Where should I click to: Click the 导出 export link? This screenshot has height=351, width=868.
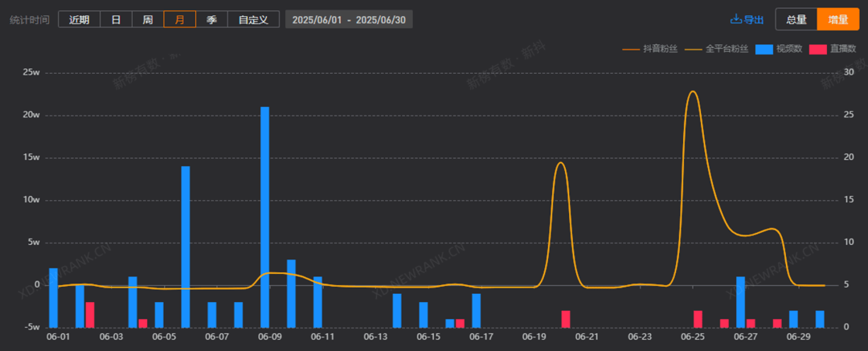click(x=753, y=19)
